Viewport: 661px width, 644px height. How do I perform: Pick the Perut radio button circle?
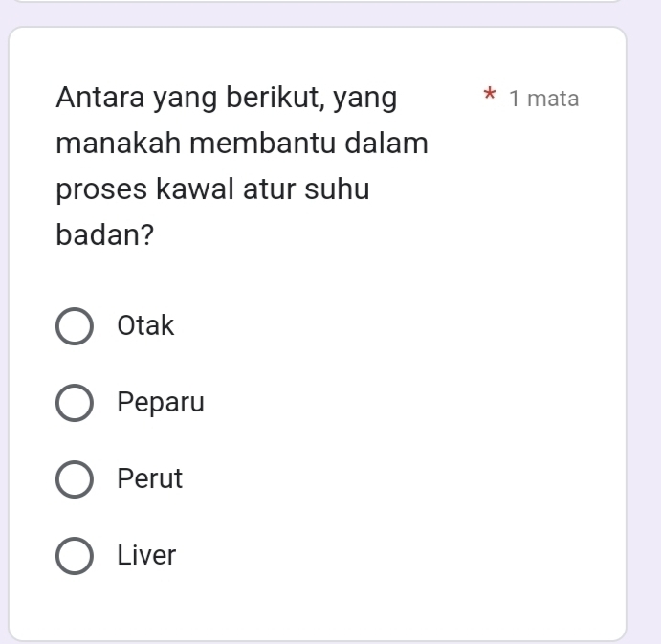pyautogui.click(x=76, y=479)
